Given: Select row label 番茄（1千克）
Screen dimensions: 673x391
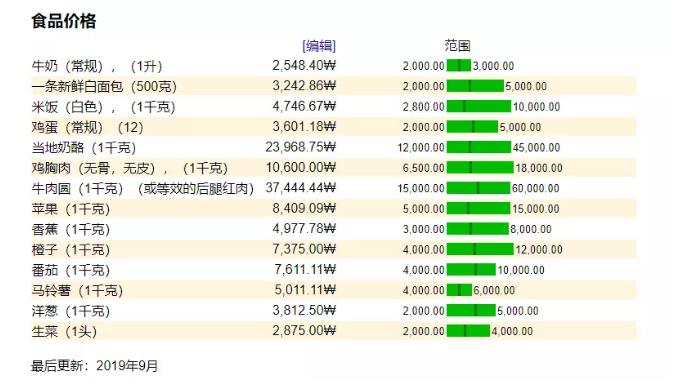Looking at the screenshot, I should tap(71, 270).
